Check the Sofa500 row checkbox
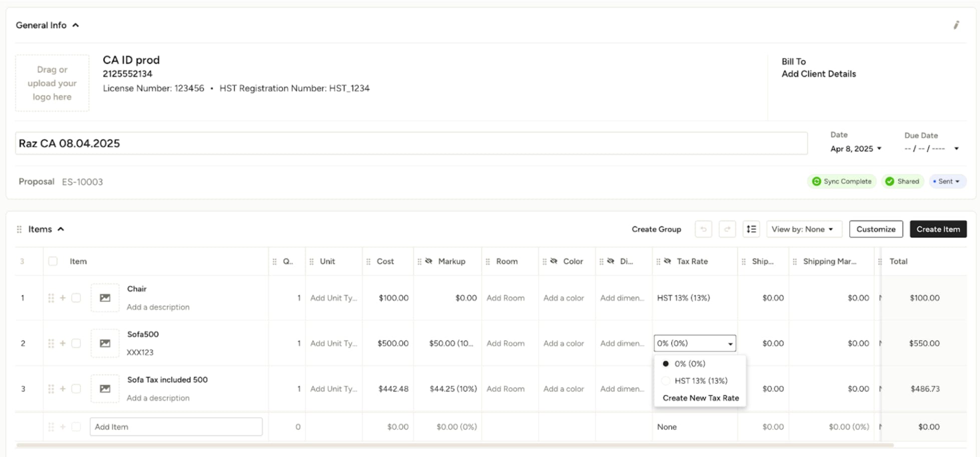This screenshot has width=980, height=457. [x=76, y=343]
